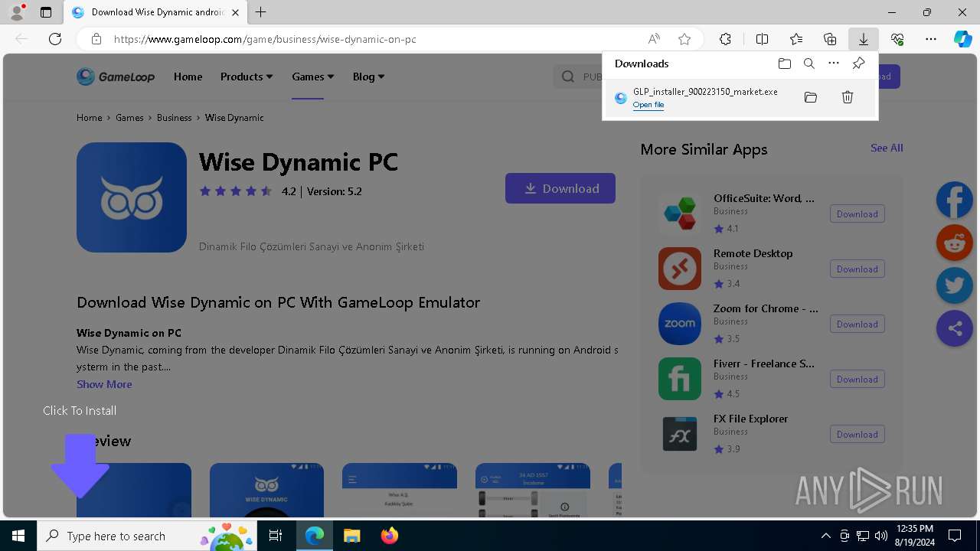Open second preview screenshot with Wise Dynamic logo
The height and width of the screenshot is (551, 980).
(x=266, y=491)
